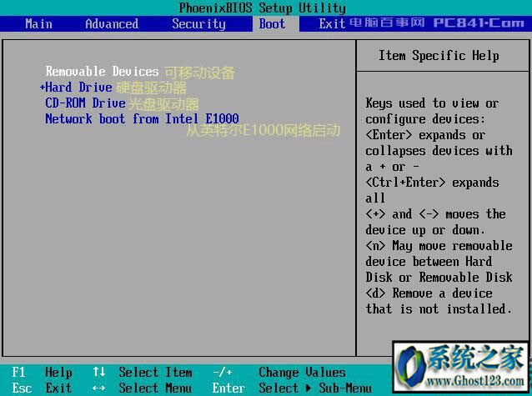Expand the plus sign beside Hard Drive

tap(42, 88)
